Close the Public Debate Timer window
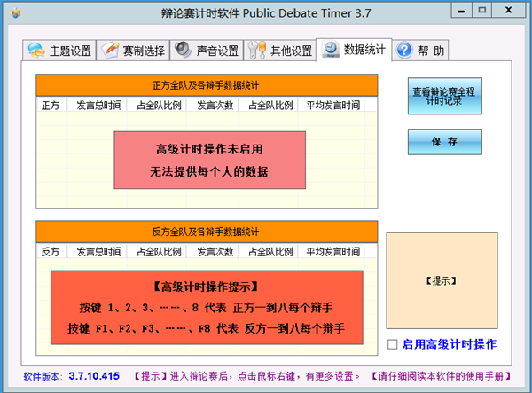 [x=508, y=10]
